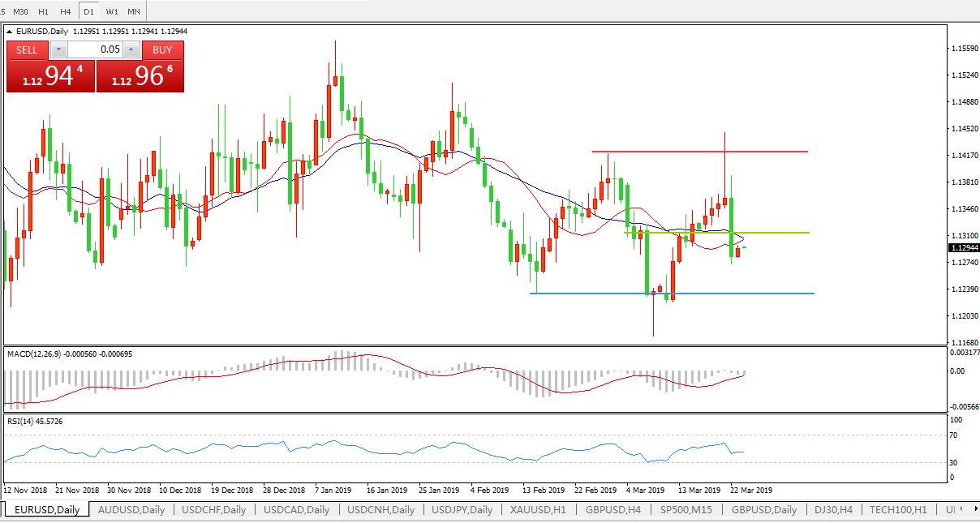Click the 0.05 lot volume field
Viewport: 980px width, 523px height.
coord(95,49)
